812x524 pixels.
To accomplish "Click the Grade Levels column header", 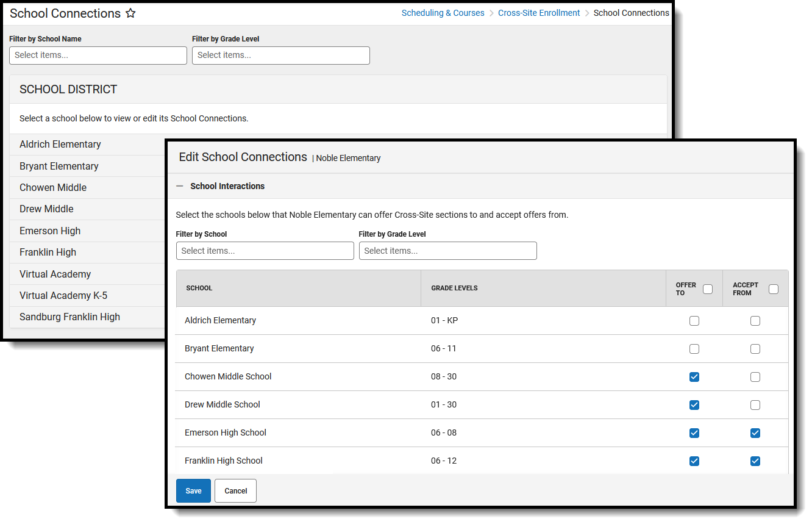I will click(x=454, y=288).
